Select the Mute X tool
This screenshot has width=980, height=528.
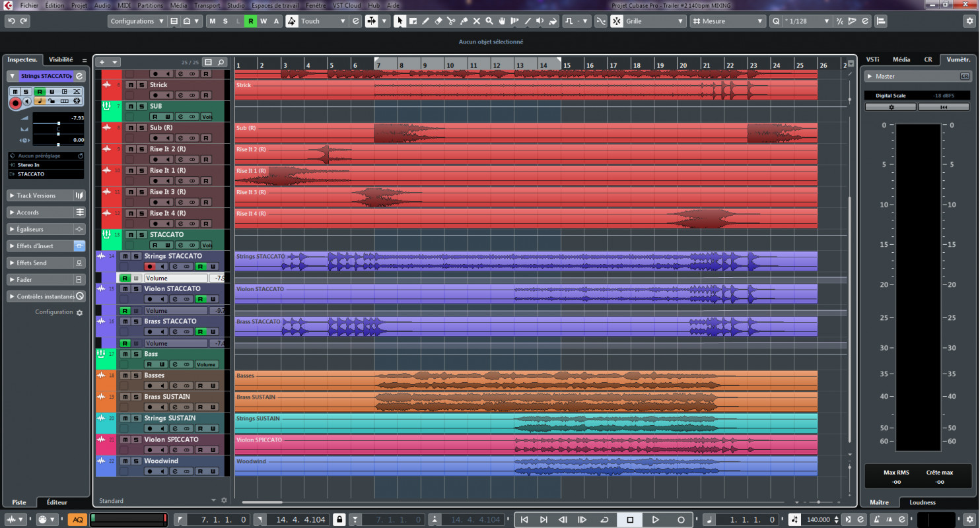pyautogui.click(x=477, y=21)
